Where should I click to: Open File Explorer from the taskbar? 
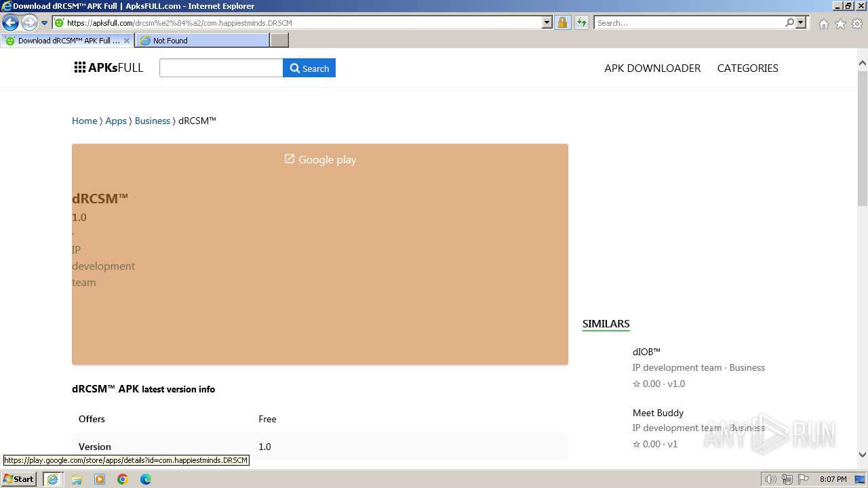point(76,479)
